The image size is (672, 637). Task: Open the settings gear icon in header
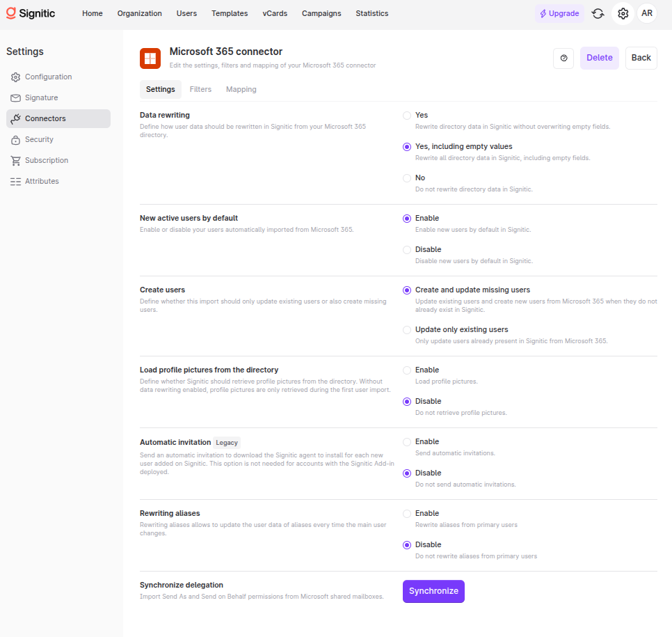coord(623,14)
